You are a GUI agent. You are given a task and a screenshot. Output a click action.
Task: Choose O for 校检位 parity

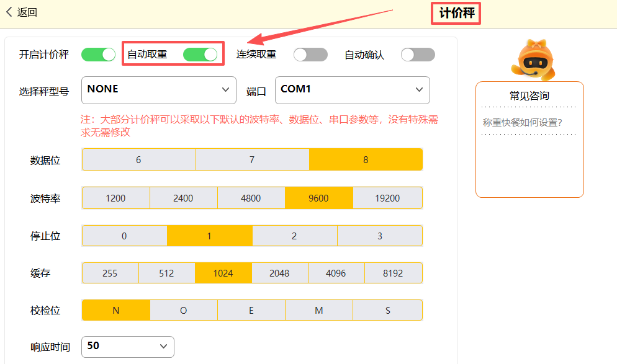point(184,310)
